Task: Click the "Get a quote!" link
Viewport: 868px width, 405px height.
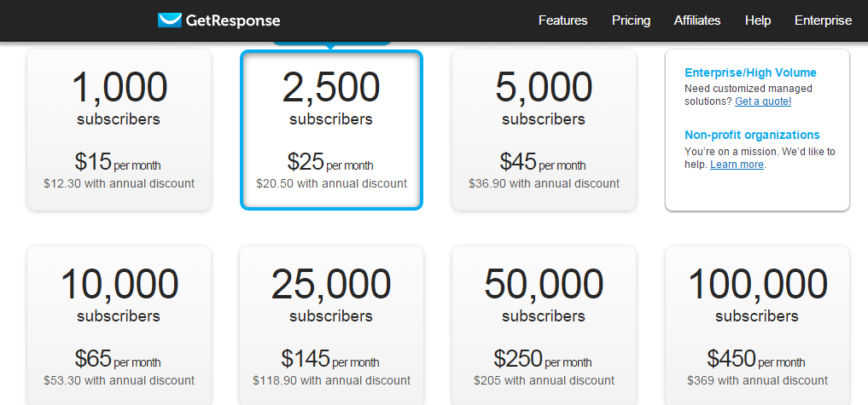Action: tap(763, 101)
